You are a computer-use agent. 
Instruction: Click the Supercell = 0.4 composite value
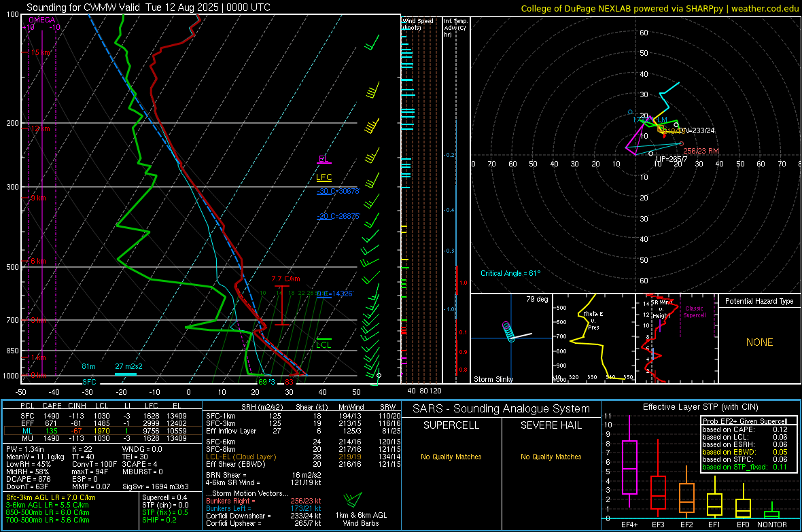pos(164,498)
